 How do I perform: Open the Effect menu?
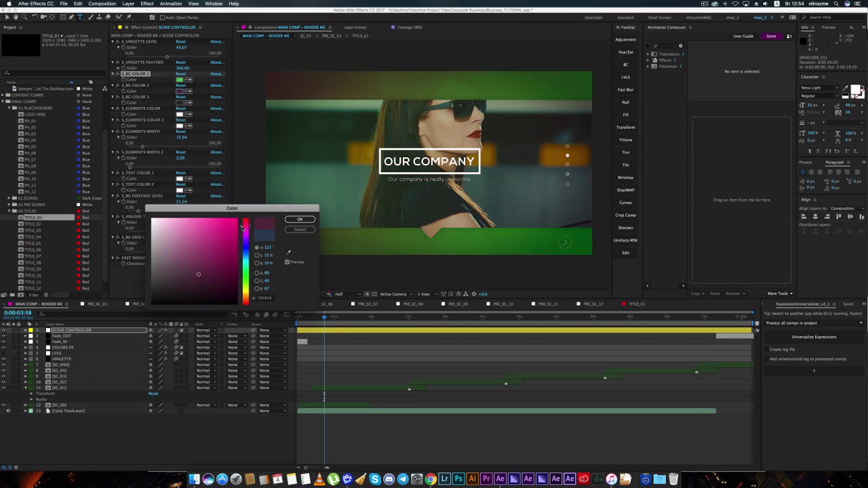pyautogui.click(x=147, y=4)
